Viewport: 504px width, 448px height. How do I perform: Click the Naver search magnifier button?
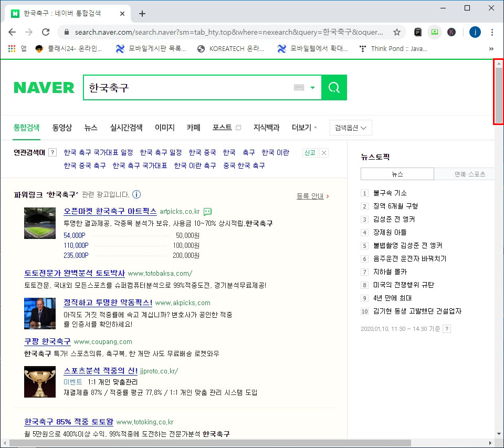[x=334, y=88]
